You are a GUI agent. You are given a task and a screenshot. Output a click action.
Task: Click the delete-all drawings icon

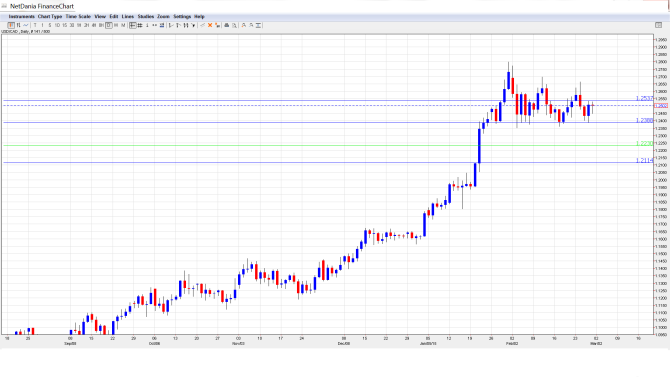click(x=217, y=26)
